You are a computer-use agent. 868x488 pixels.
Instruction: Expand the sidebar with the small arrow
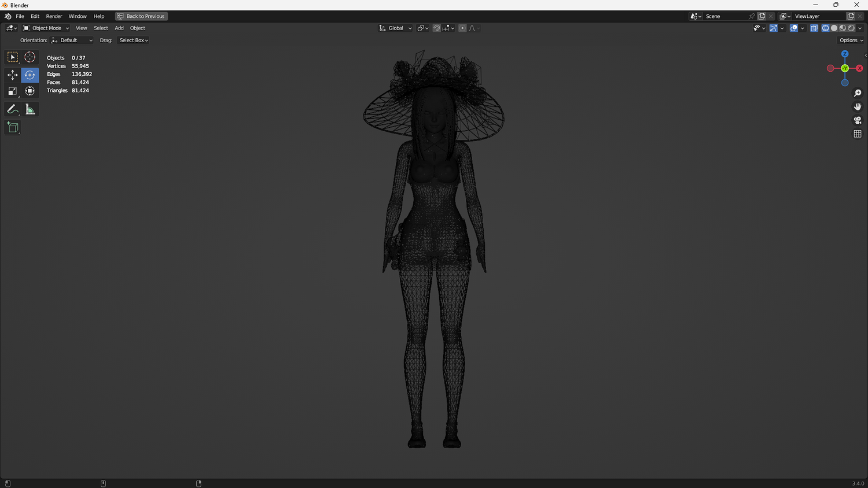[x=866, y=56]
